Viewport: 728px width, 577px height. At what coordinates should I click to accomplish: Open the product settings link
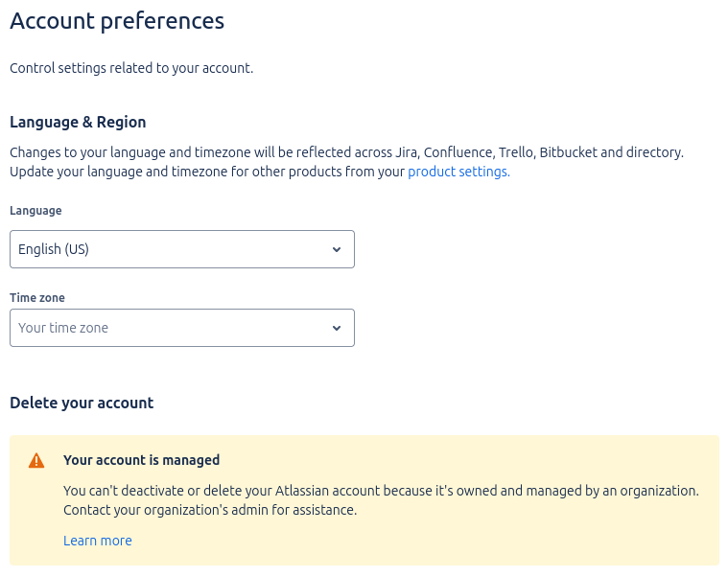pyautogui.click(x=458, y=172)
